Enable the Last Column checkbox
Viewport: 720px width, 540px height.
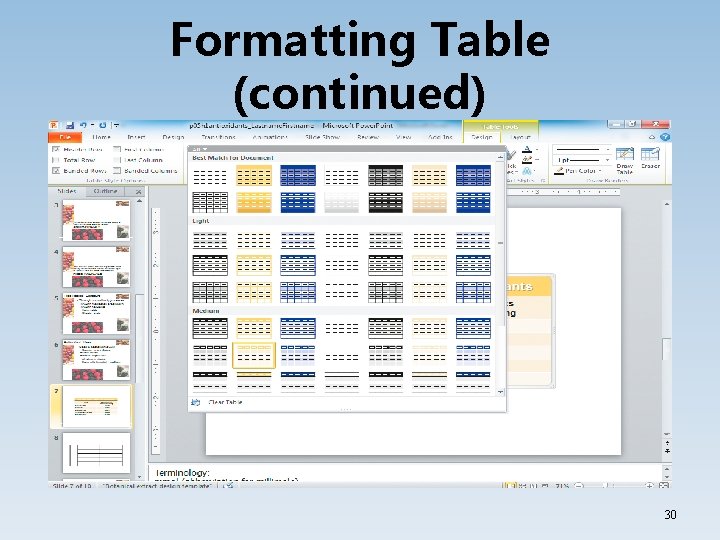coord(117,160)
